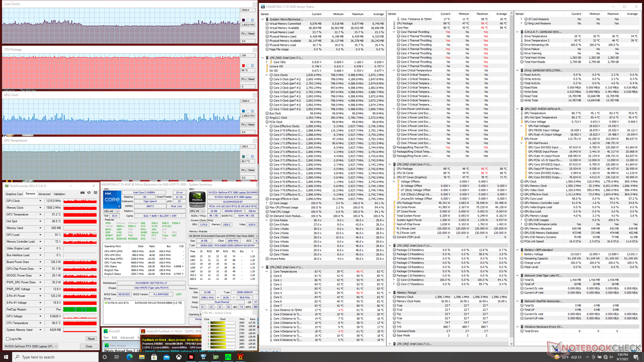Take a GPU-Z screenshot using the camera icon

[x=83, y=193]
